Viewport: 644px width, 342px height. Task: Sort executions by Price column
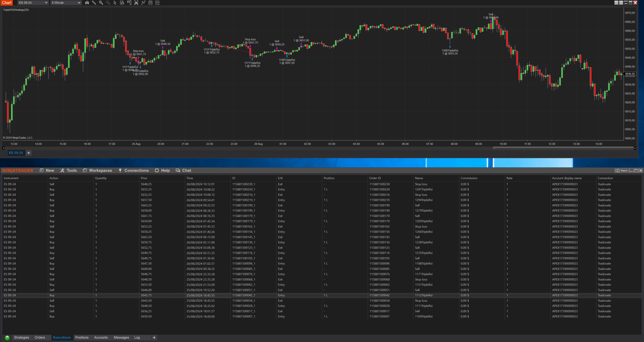(x=144, y=178)
